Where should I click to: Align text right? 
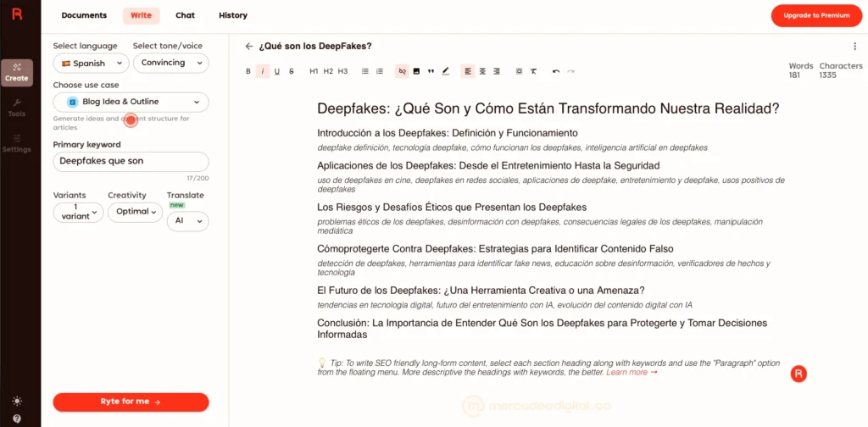497,71
